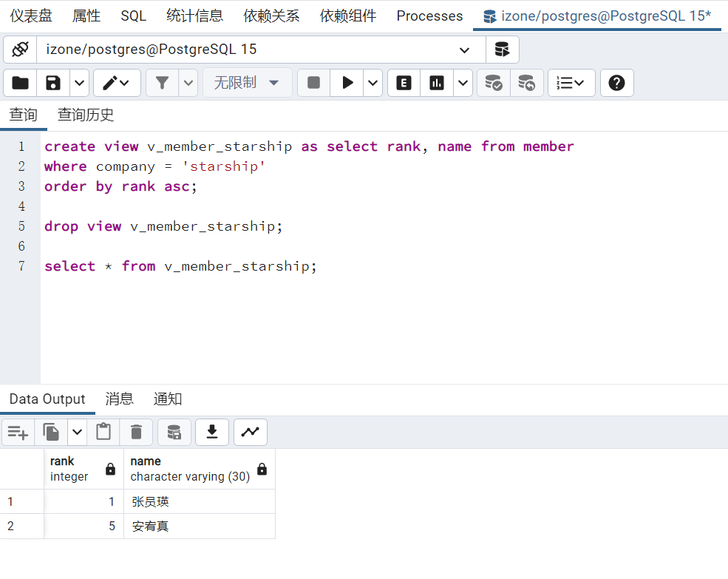Click the Explain icon
The height and width of the screenshot is (579, 728).
403,83
